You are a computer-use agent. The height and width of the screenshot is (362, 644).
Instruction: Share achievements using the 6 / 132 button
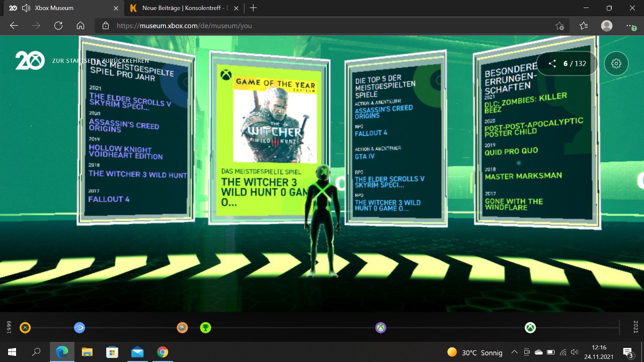click(x=567, y=63)
